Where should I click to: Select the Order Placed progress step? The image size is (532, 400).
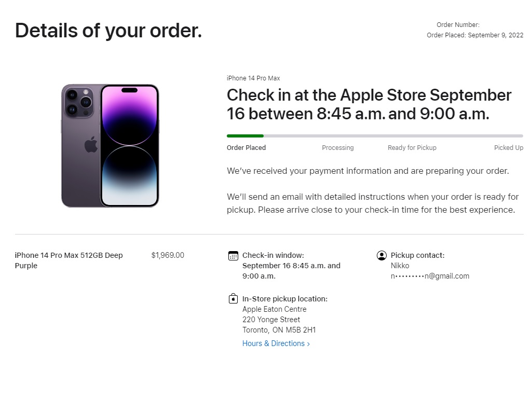[246, 148]
